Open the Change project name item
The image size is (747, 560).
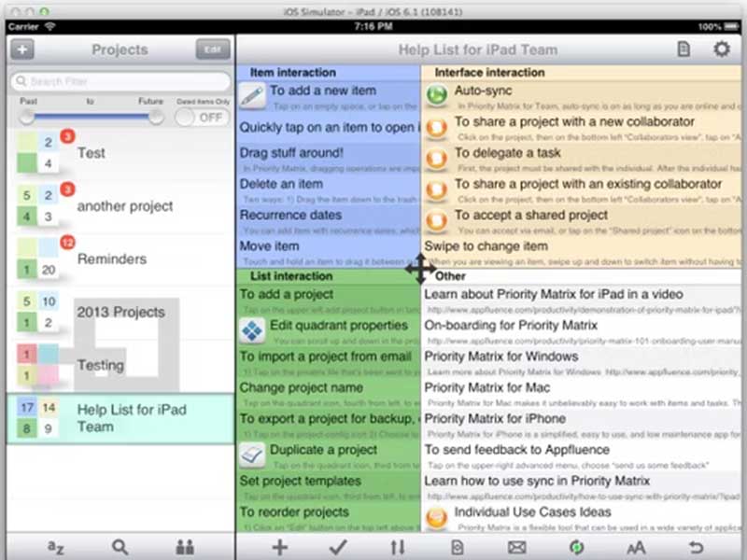tap(329, 394)
